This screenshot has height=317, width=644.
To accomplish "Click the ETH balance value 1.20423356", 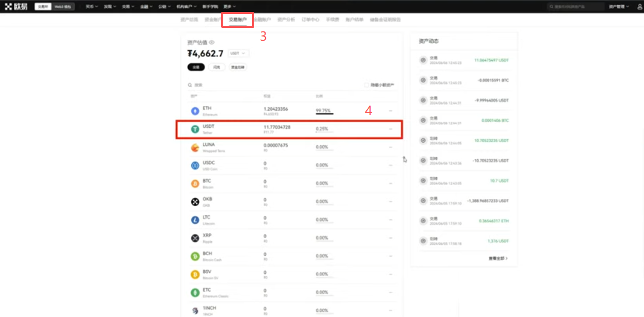I will pos(276,109).
